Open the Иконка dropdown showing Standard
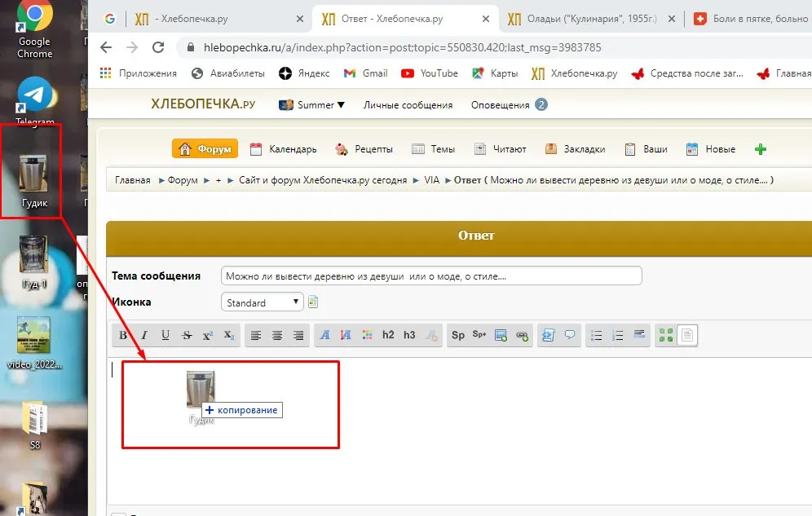Image resolution: width=812 pixels, height=516 pixels. click(262, 302)
